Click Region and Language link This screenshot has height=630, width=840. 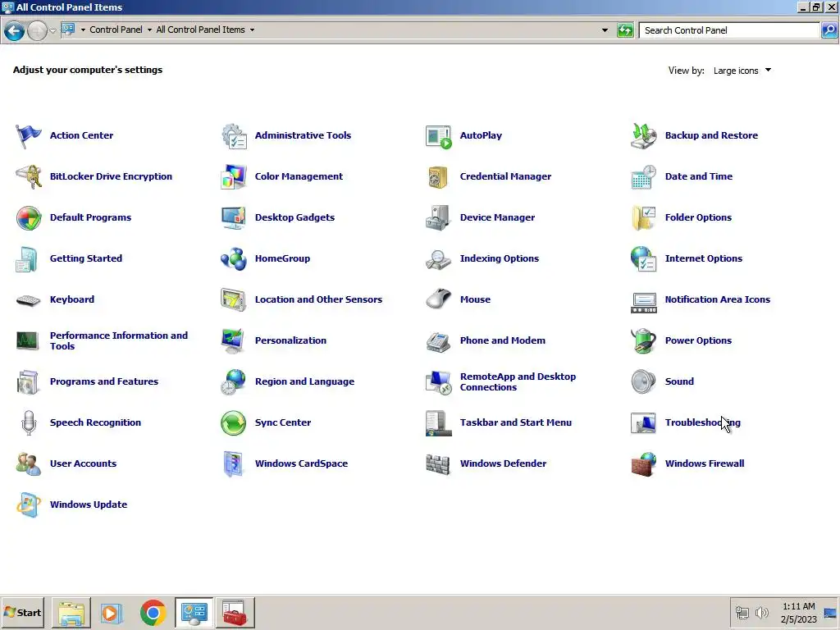point(304,381)
